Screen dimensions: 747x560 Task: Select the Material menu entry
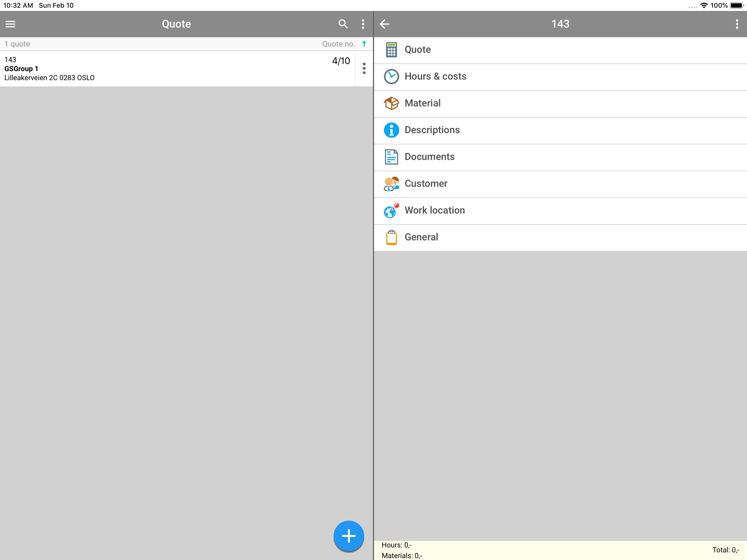click(x=560, y=104)
